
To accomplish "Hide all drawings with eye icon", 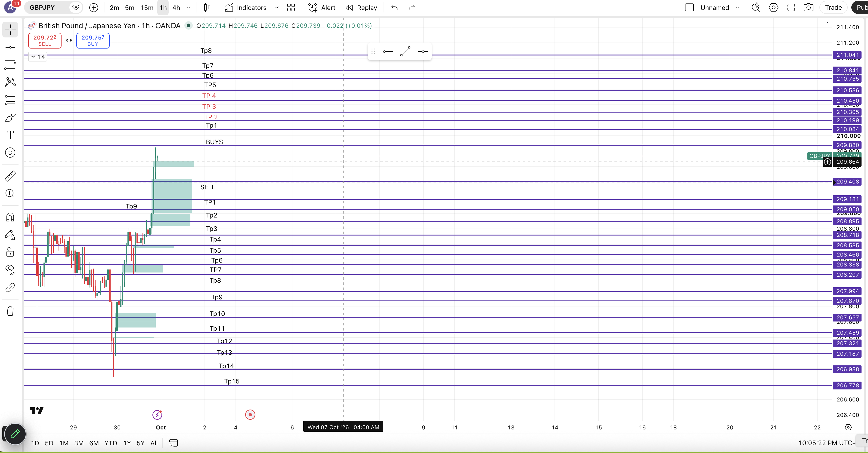I will pos(10,269).
